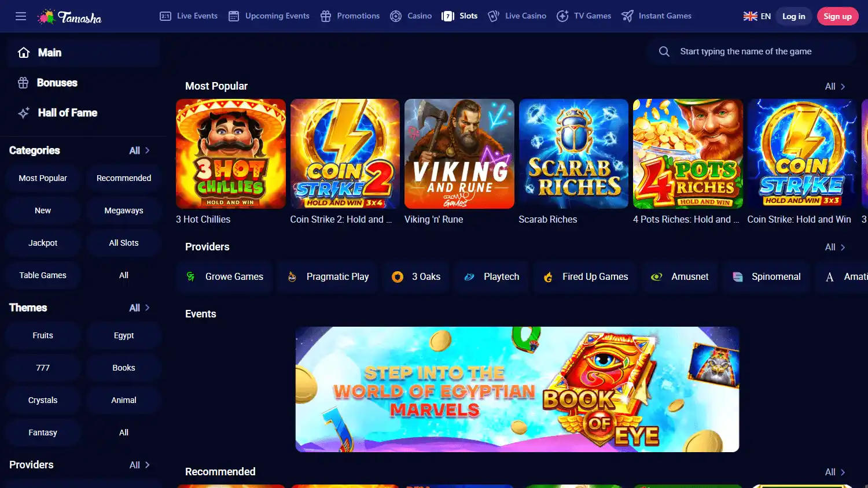Click the Upcoming Events calendar icon
The height and width of the screenshot is (488, 868).
click(x=234, y=16)
